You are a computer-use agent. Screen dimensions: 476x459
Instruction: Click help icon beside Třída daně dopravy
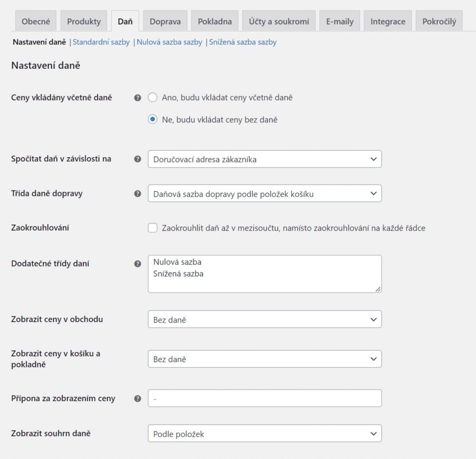coord(138,194)
